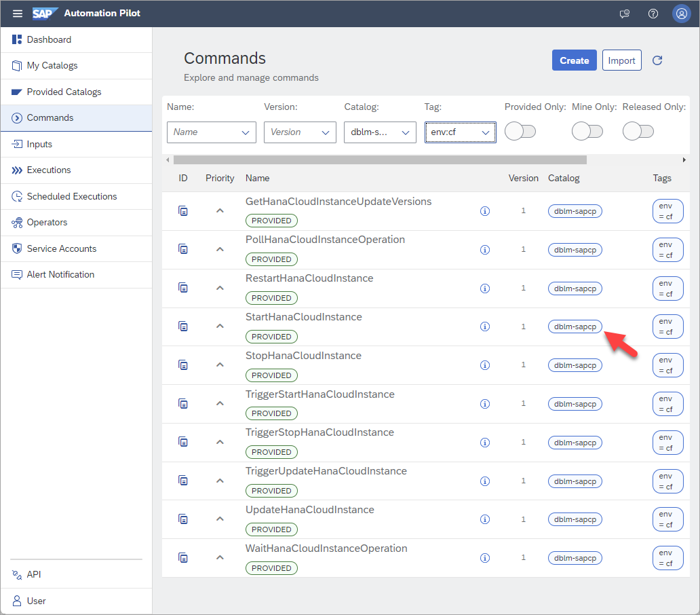Viewport: 700px width, 615px height.
Task: Open Alert Notification in sidebar
Action: [x=77, y=275]
